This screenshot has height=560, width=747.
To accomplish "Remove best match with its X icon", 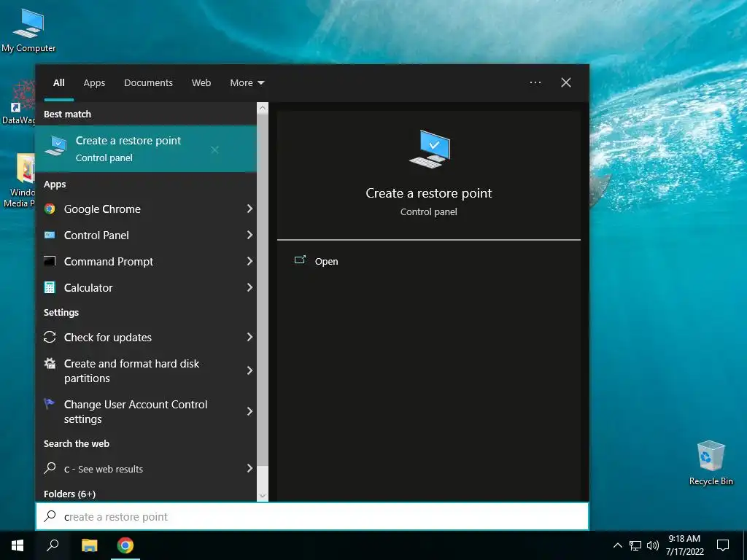I will 215,149.
